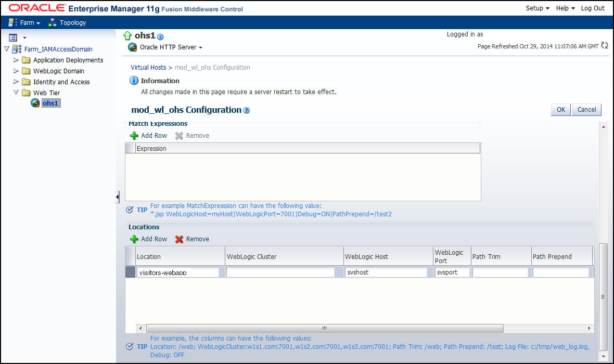This screenshot has width=614, height=364.
Task: Expand the WebLogic Domain folder
Action: [x=16, y=71]
